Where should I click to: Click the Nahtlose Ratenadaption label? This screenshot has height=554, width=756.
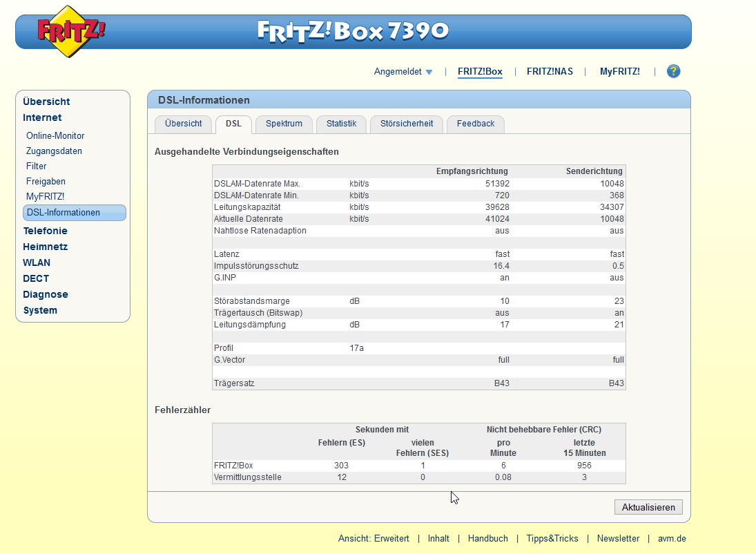pos(260,231)
